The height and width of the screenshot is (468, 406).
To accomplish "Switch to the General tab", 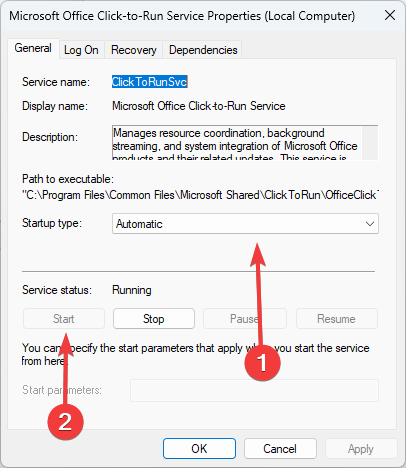I will 33,48.
